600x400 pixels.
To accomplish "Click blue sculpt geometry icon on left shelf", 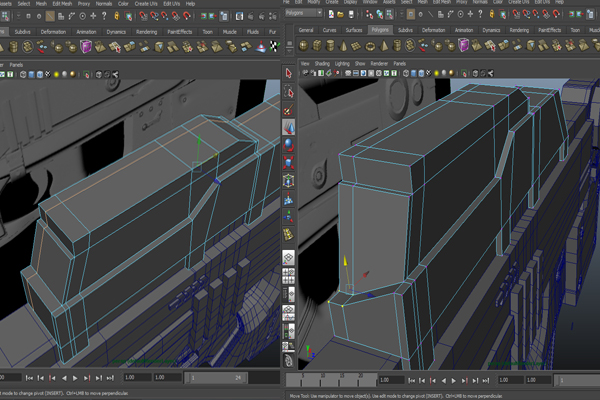I will click(x=261, y=47).
